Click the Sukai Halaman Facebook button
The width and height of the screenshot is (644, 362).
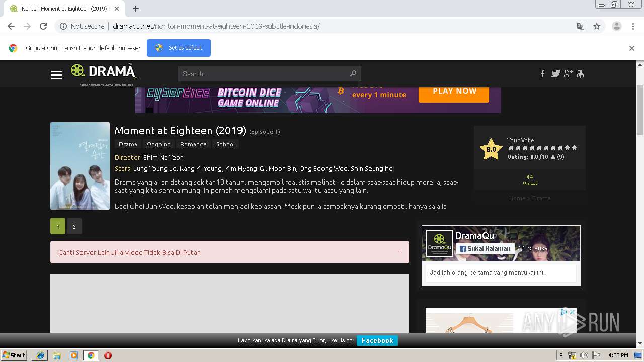coord(485,248)
